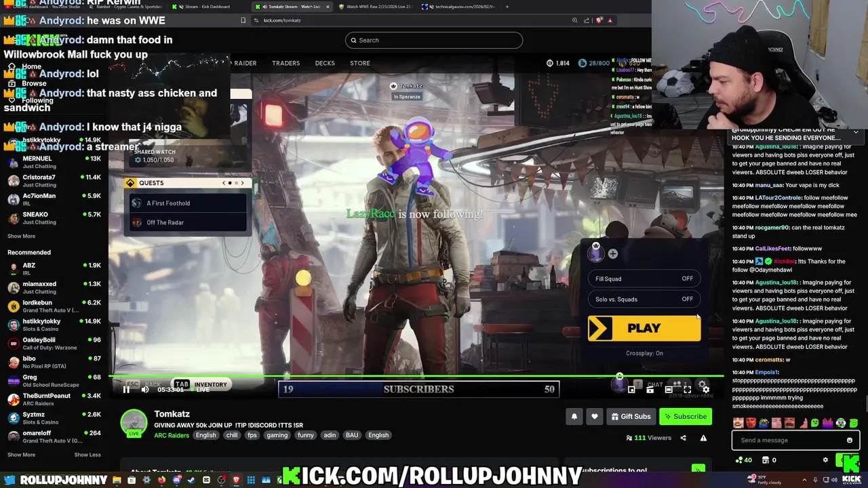
Task: Open the emoji picker in chat input
Action: 849,440
